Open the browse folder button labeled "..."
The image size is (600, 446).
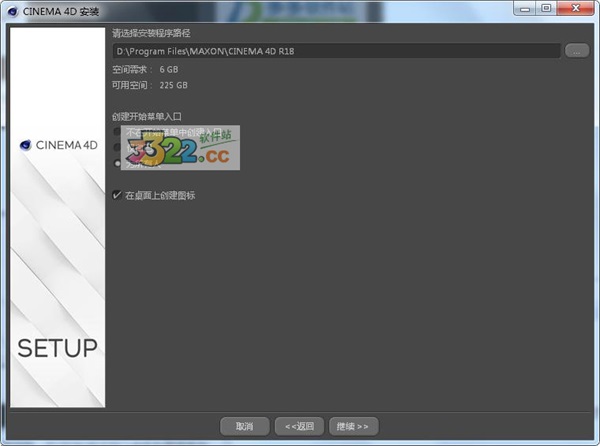pos(577,51)
